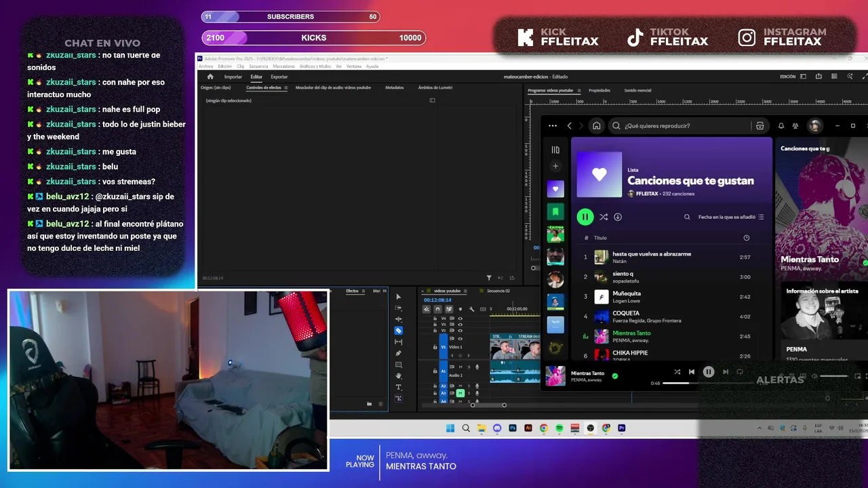
Task: Toggle V1 track output eye
Action: 460,339
